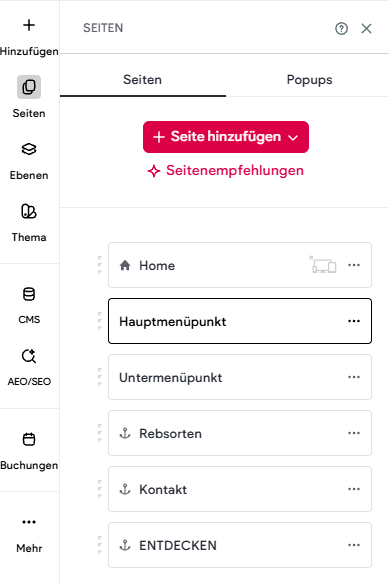Open the Thema design panel
The height and width of the screenshot is (585, 389).
[29, 211]
